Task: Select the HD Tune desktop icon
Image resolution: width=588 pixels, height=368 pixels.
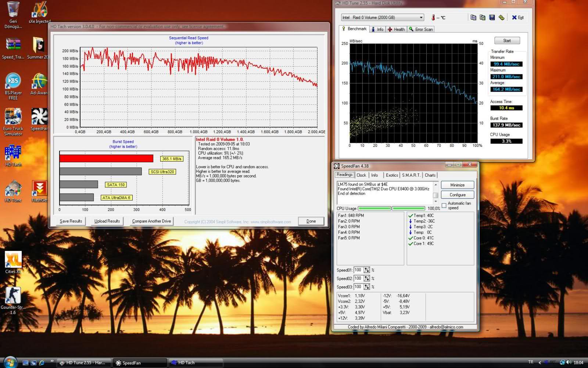Action: (x=13, y=191)
